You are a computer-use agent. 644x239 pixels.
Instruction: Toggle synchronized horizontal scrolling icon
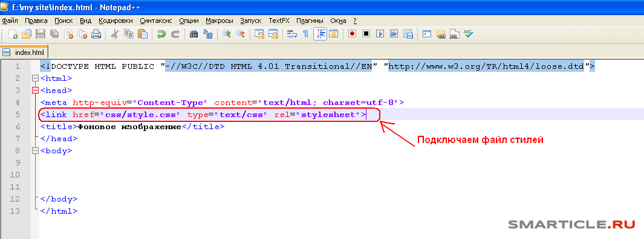tap(273, 34)
